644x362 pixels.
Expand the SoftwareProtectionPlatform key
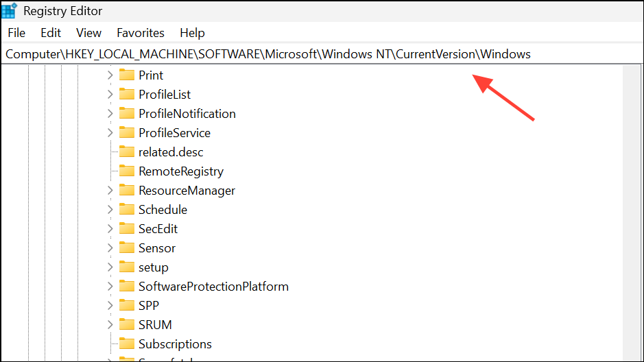(x=110, y=287)
